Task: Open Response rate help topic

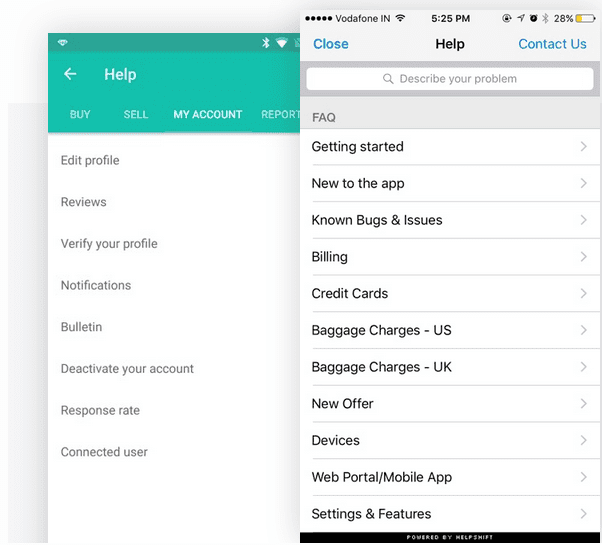Action: [100, 410]
